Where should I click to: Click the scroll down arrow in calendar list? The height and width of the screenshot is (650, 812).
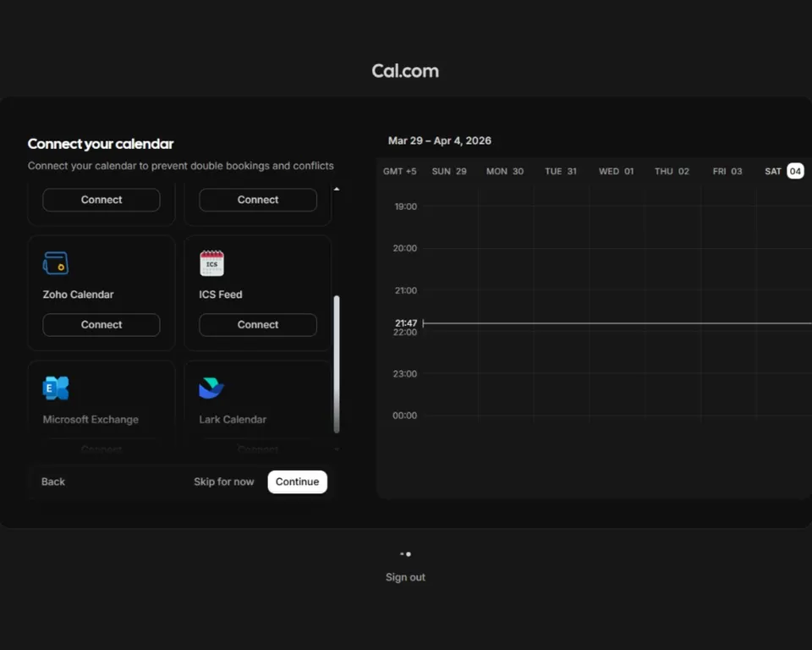point(337,449)
